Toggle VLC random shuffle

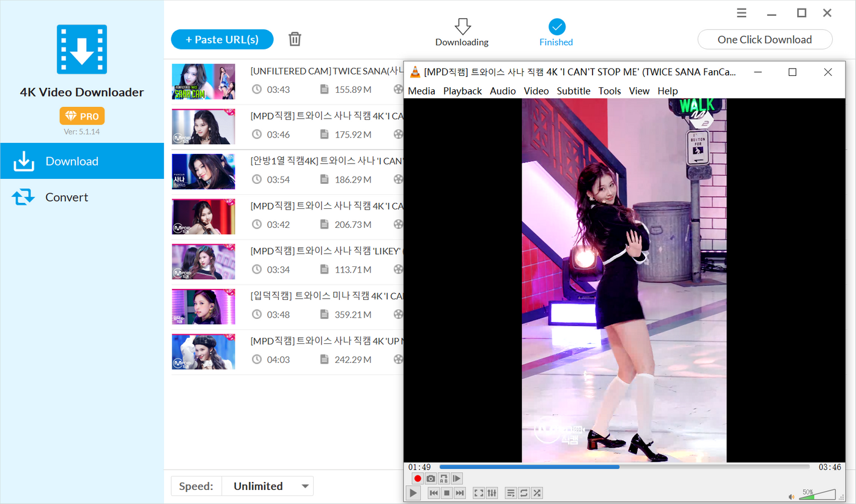click(x=537, y=492)
